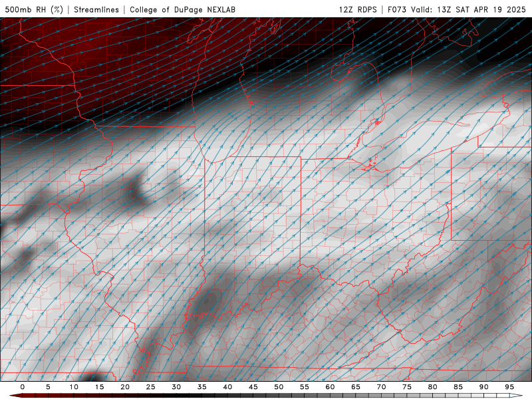Image resolution: width=532 pixels, height=399 pixels.
Task: Click the 10 value on color scale
Action: [x=74, y=387]
